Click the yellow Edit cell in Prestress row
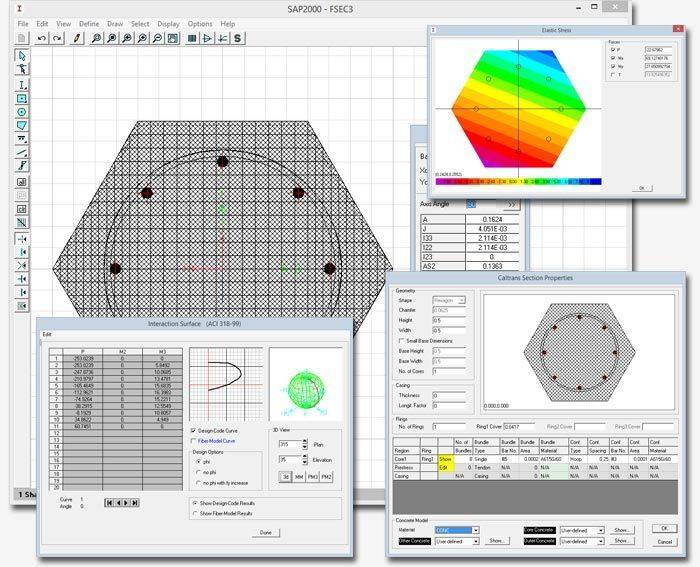Screen dimensions: 700x567 pos(446,467)
